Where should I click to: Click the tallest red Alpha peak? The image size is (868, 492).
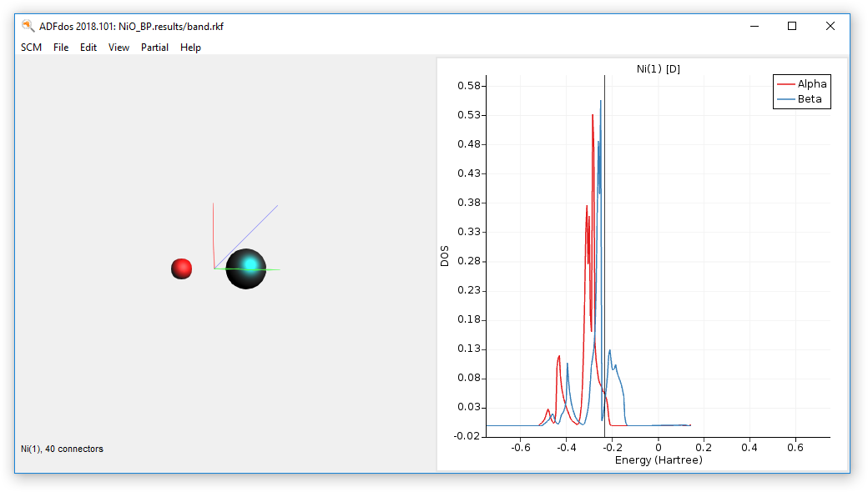[x=593, y=117]
